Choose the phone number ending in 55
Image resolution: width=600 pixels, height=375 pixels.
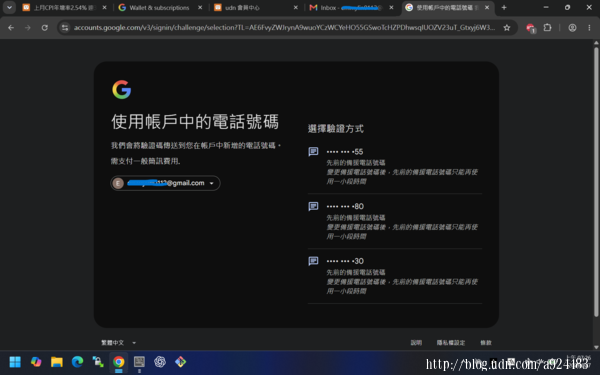[x=395, y=166]
